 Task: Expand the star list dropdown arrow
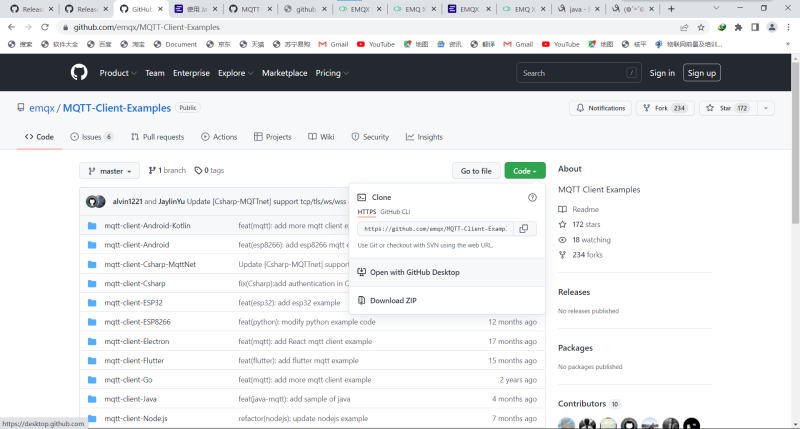(765, 108)
